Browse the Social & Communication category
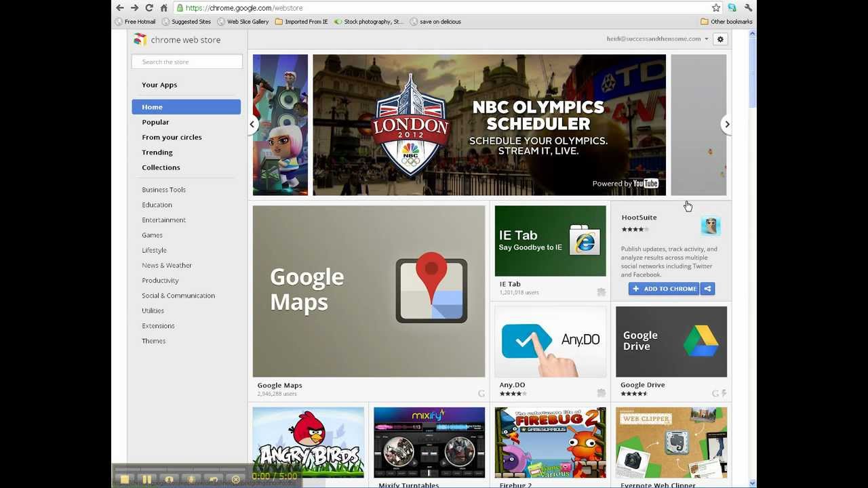This screenshot has height=488, width=868. 178,296
